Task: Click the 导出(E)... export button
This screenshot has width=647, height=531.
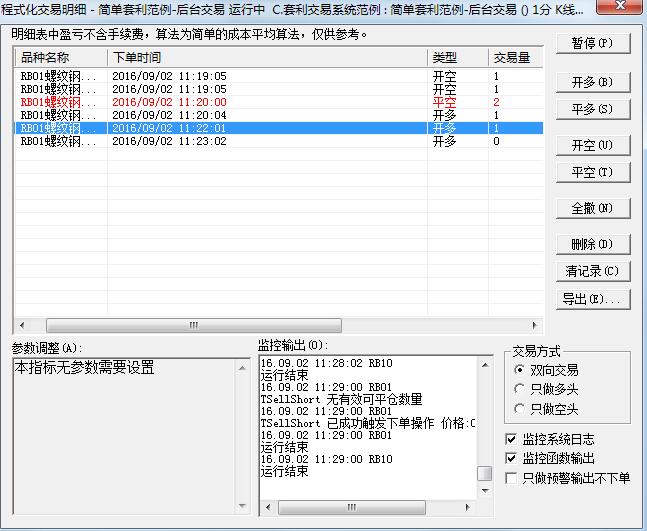Action: click(x=593, y=299)
